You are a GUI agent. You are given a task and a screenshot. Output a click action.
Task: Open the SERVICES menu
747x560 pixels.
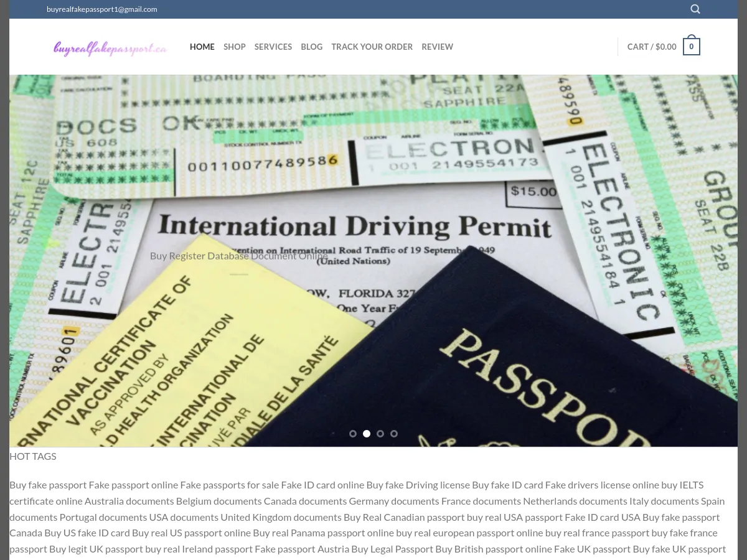[273, 47]
